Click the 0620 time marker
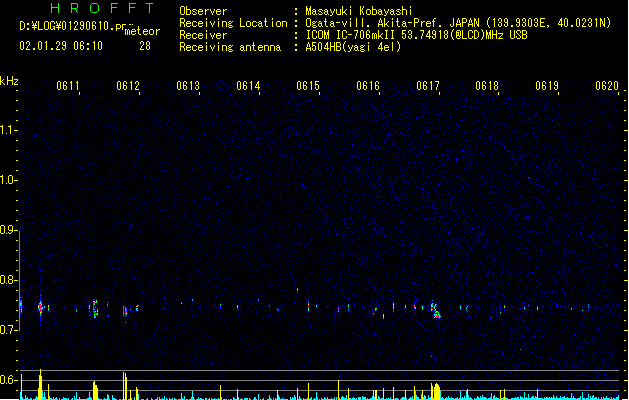Viewport: 629px width, 400px height. tap(607, 86)
